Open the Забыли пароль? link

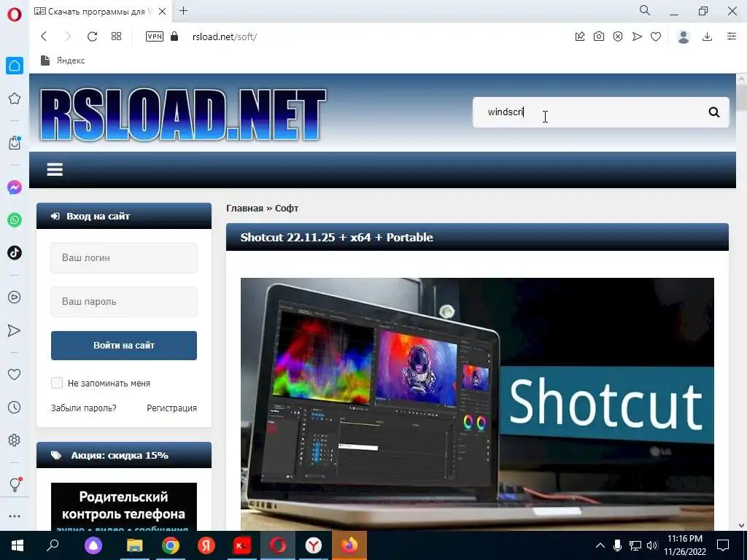83,408
